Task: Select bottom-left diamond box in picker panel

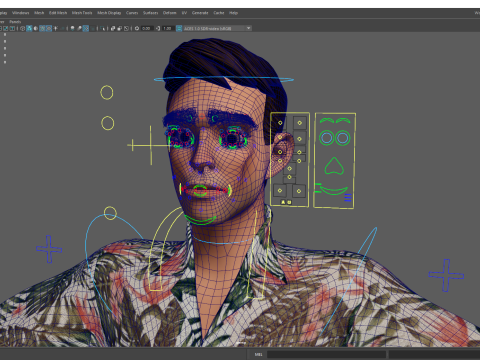Action: (x=280, y=190)
